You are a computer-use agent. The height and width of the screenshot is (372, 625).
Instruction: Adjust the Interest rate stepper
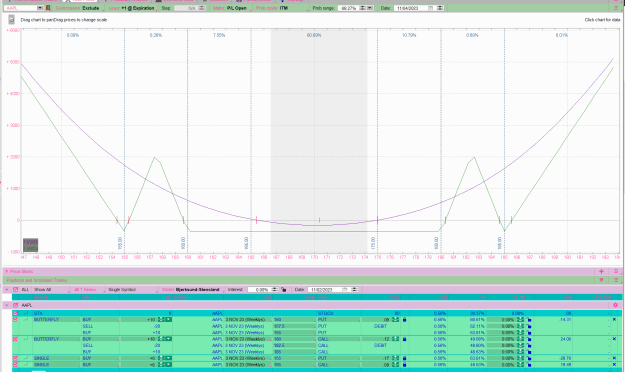click(x=275, y=289)
